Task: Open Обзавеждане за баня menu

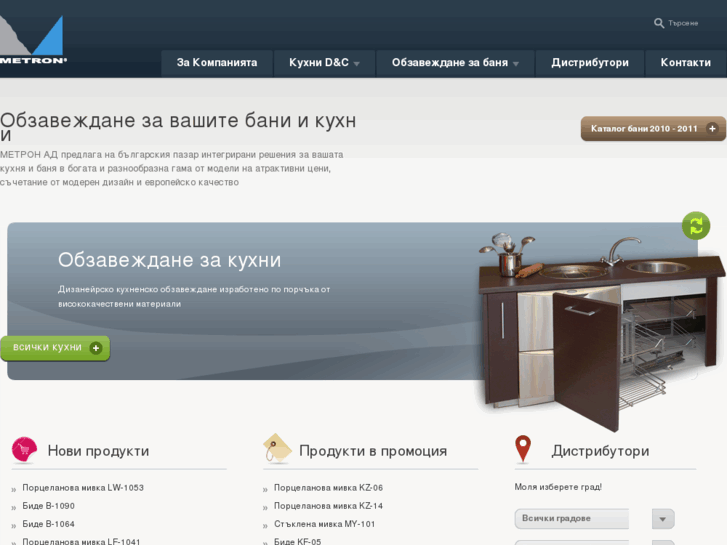Action: click(x=455, y=63)
